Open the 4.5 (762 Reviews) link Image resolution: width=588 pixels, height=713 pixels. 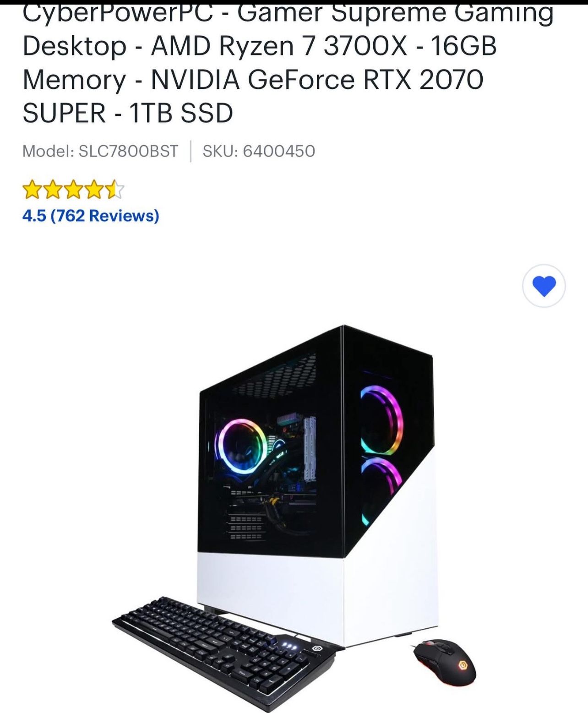[91, 215]
